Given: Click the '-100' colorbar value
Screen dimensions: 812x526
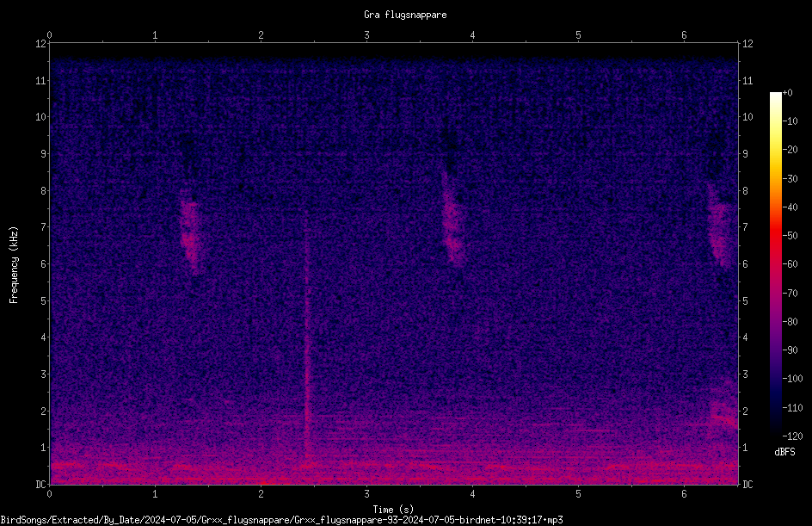Looking at the screenshot, I should [792, 379].
